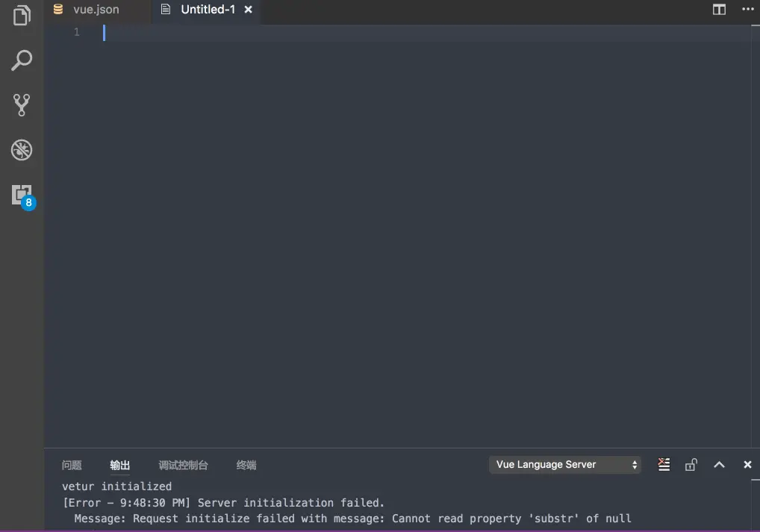Click the 'Cannot read property substr' message line
Screen dimensions: 760x532
click(352, 519)
